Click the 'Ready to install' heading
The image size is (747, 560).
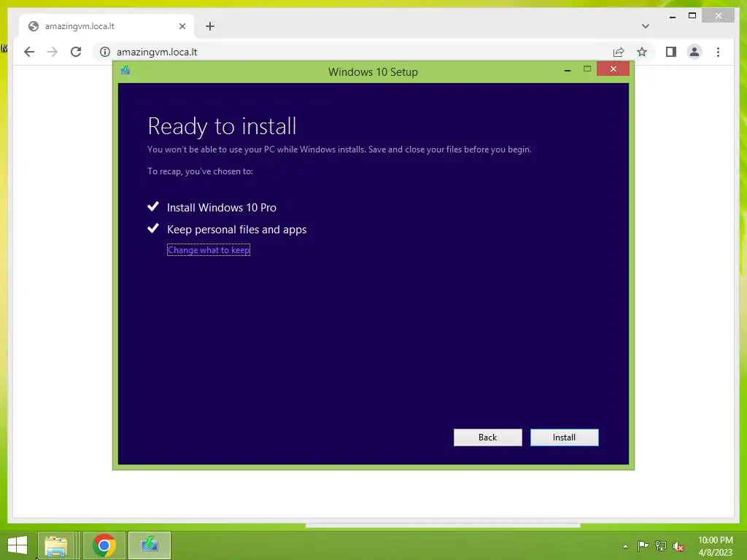(x=222, y=126)
